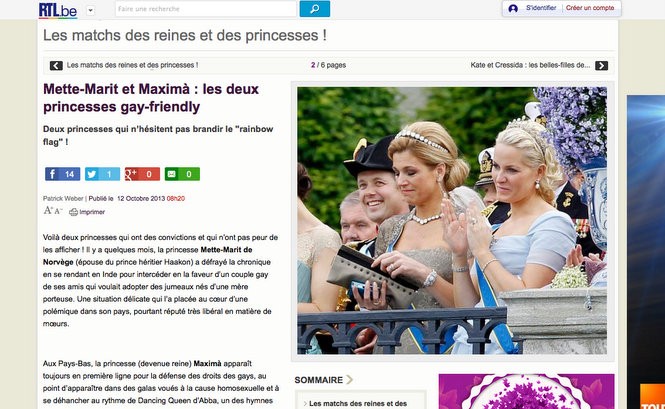
Task: Click the search field 'Faire une recherche'
Action: (206, 9)
